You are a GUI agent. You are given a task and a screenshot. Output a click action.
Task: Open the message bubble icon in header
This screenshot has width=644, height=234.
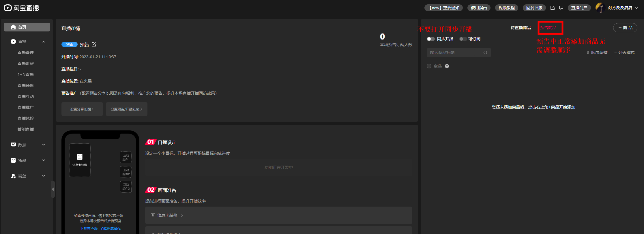click(561, 8)
